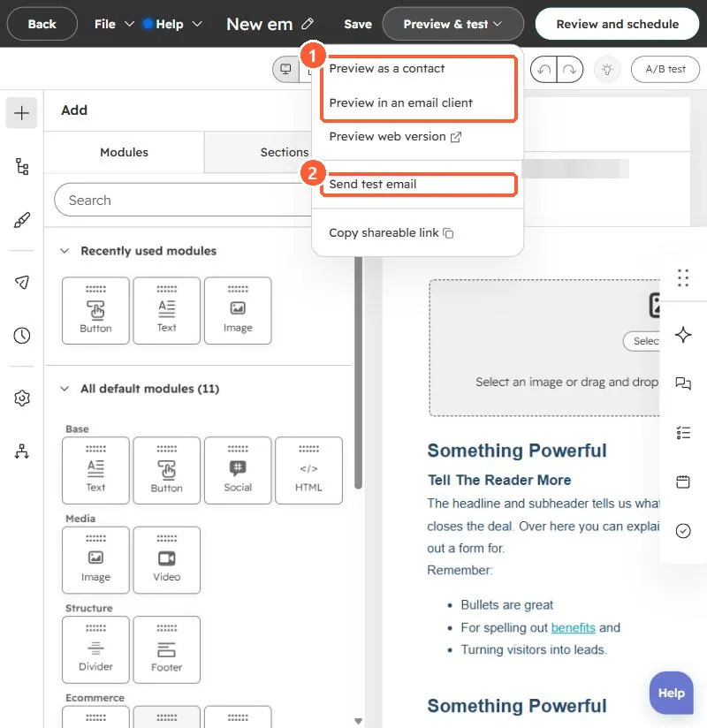Click the first Something Powerful heading

[516, 451]
